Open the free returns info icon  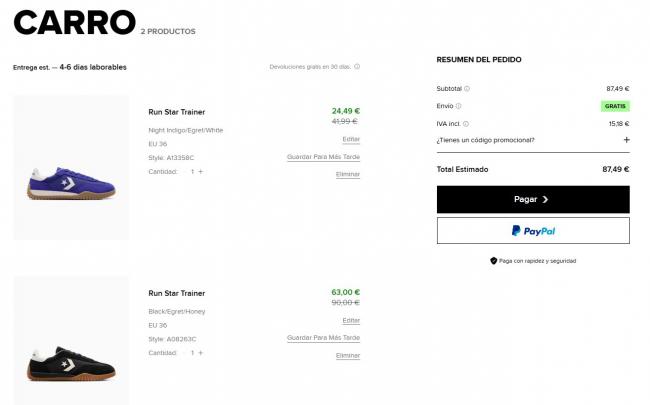(357, 67)
